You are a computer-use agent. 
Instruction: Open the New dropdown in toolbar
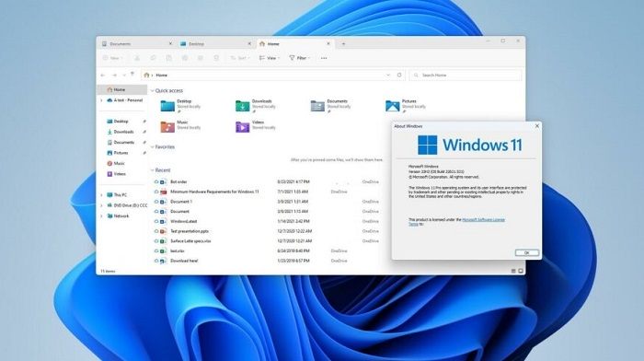coord(112,58)
